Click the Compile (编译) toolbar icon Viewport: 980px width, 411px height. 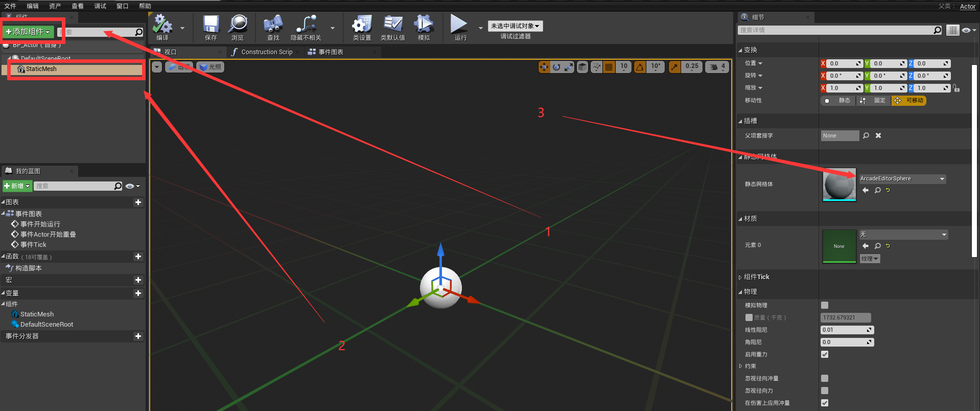pos(162,25)
